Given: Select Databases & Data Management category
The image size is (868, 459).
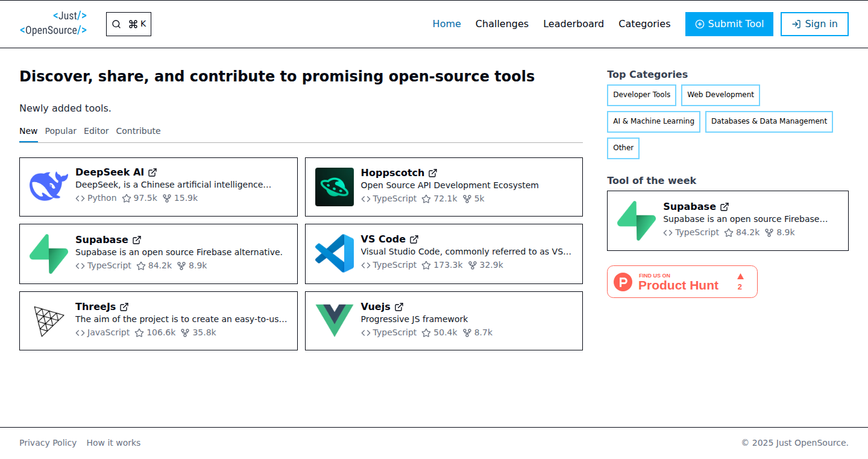Looking at the screenshot, I should pyautogui.click(x=769, y=121).
